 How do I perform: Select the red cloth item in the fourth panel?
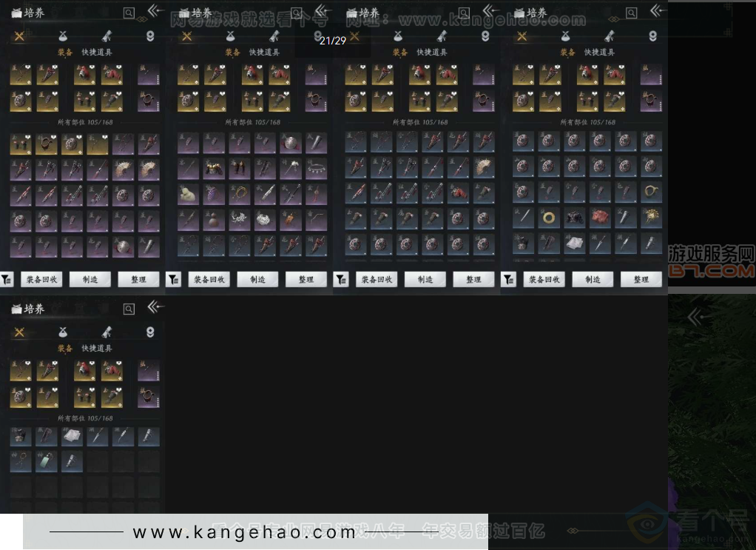[x=600, y=217]
